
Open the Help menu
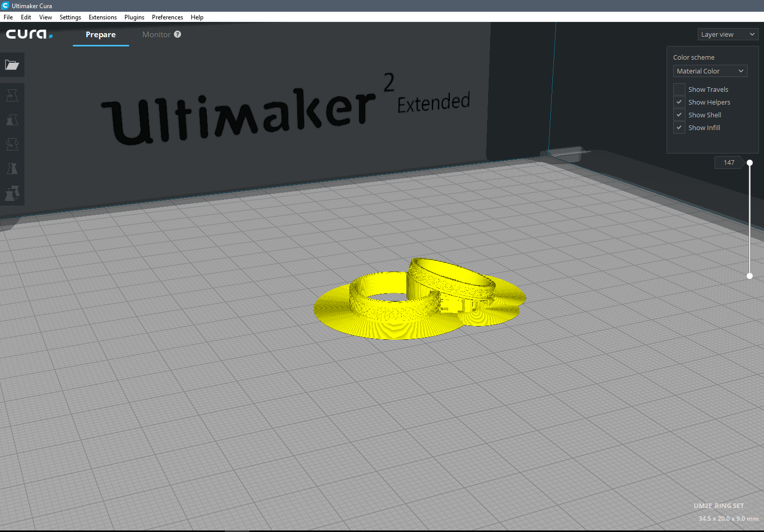pyautogui.click(x=197, y=17)
